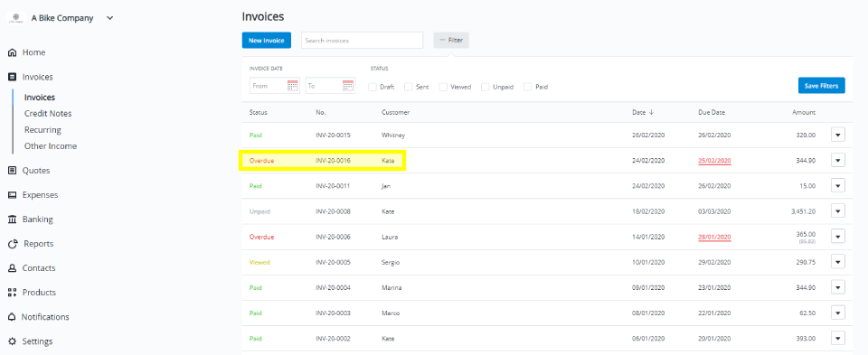Sort by Due Date column header
Viewport: 868px width, 355px height.
click(x=712, y=112)
